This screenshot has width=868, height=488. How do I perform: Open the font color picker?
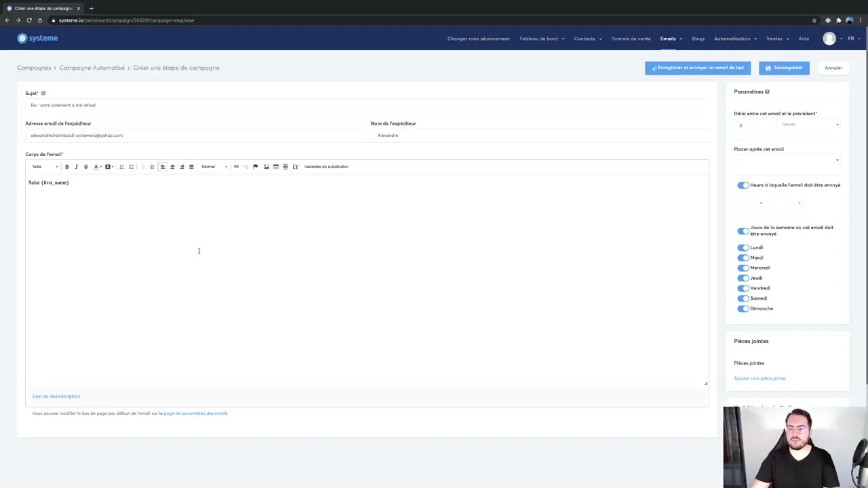[x=96, y=167]
